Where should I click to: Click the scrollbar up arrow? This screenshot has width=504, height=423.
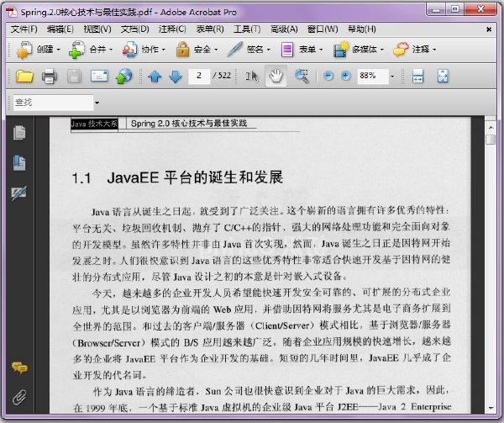(491, 127)
